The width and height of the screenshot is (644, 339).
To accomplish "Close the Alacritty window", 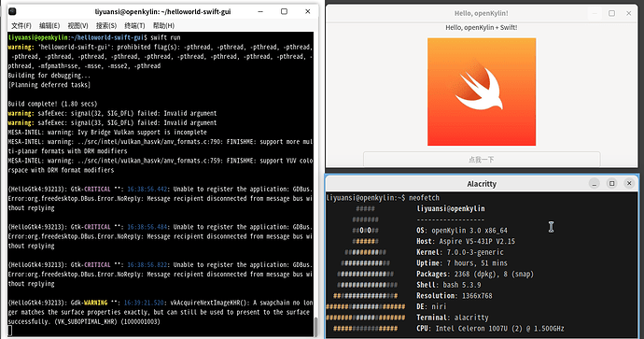I will (x=629, y=183).
